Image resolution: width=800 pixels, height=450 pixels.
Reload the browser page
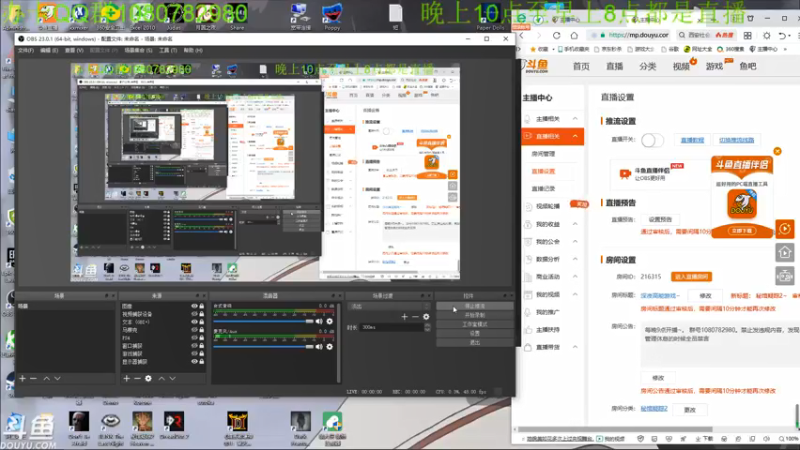pyautogui.click(x=557, y=35)
